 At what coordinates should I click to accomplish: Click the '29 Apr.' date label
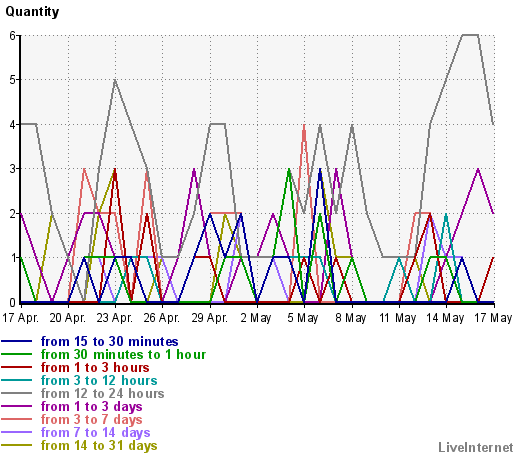point(209,318)
